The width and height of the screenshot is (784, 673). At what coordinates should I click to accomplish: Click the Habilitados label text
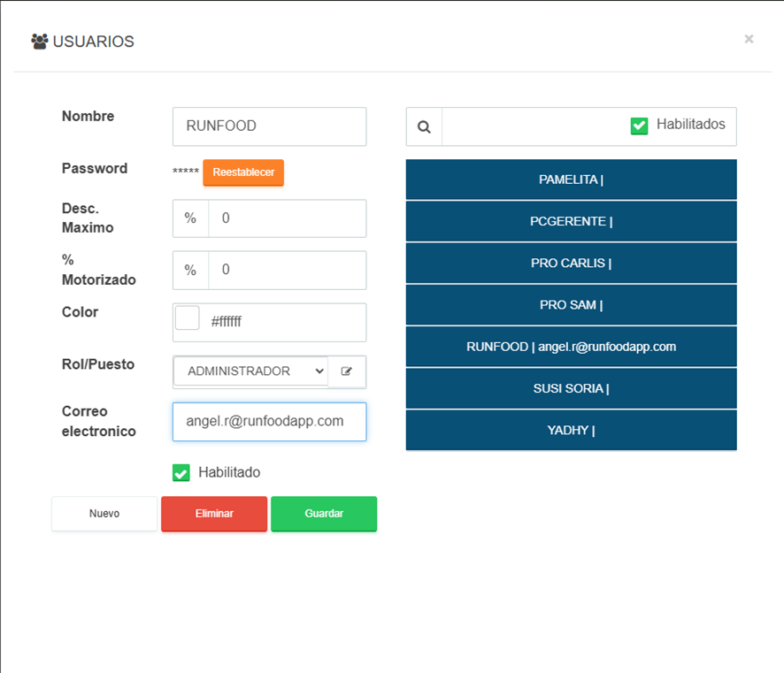point(690,124)
